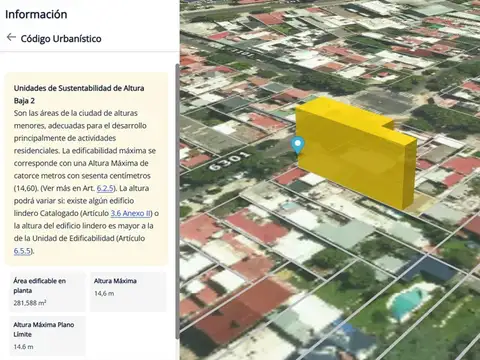Viewport: 480px width, 360px height.
Task: Select the Unidades de Sustentabilidad de Altura Baja 2 heading
Action: click(x=79, y=94)
